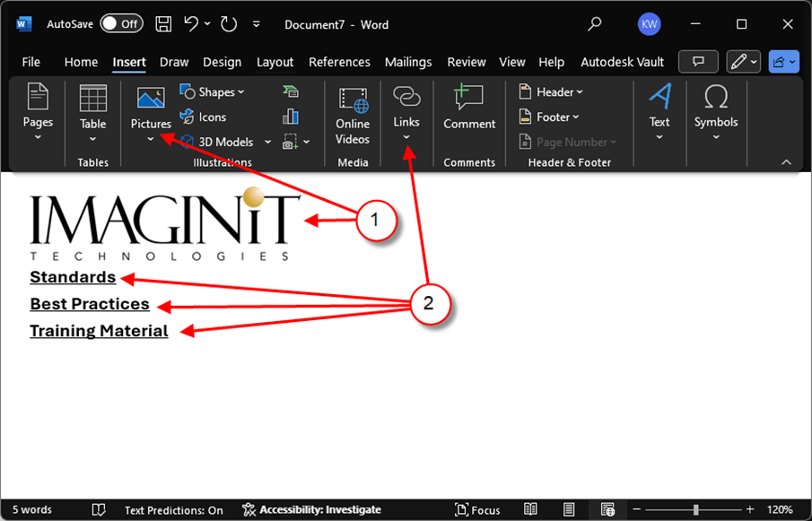Insert a new Comment
812x521 pixels.
point(469,109)
